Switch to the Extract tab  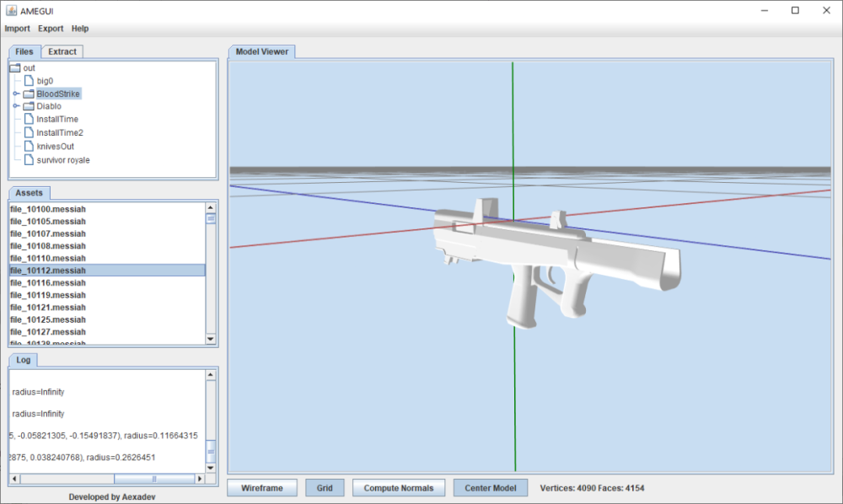coord(62,51)
